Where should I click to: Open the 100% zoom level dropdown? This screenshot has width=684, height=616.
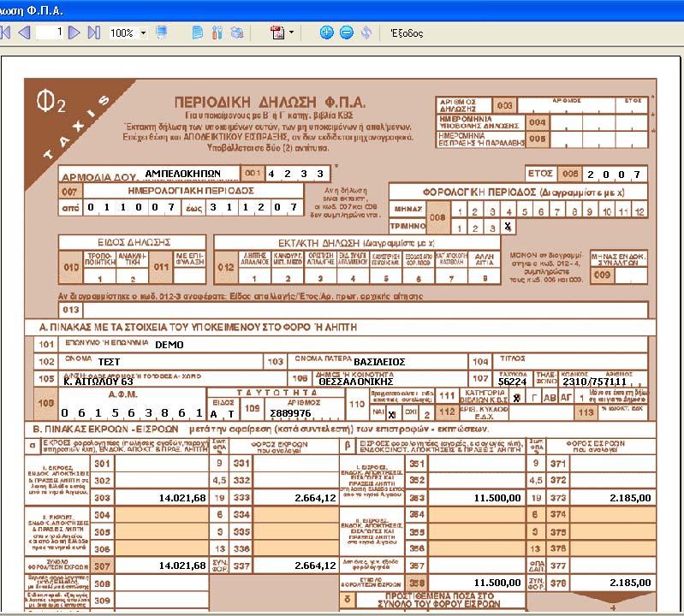(x=143, y=33)
